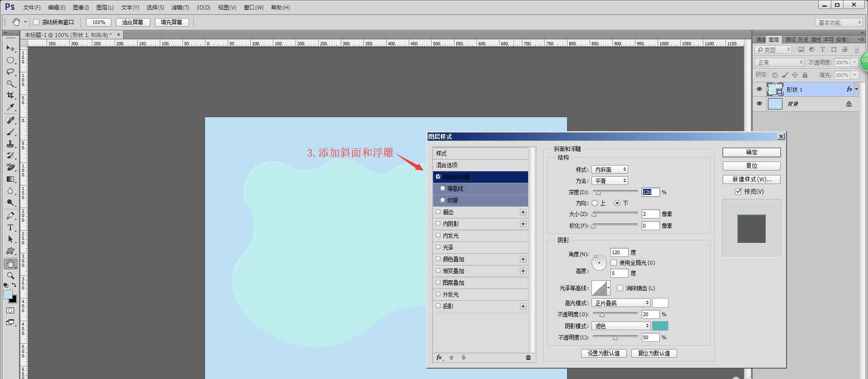This screenshot has width=868, height=379.
Task: Open the layer filter 类型 dropdown
Action: pyautogui.click(x=773, y=50)
